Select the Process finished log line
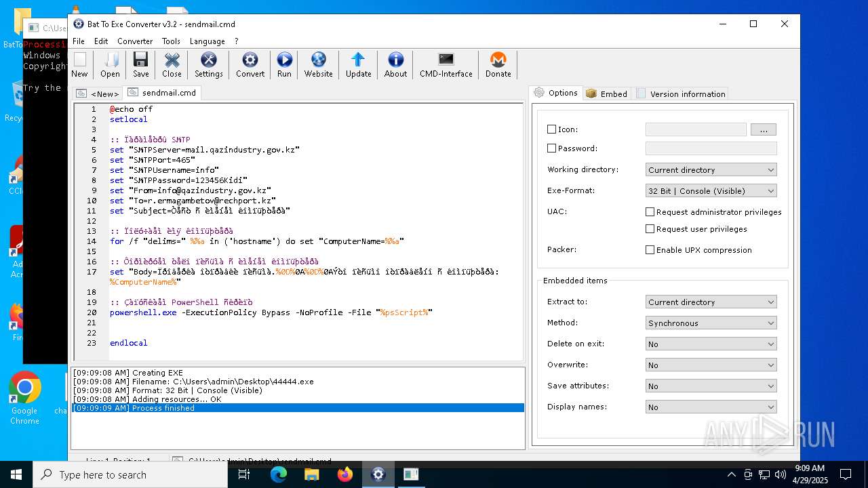The image size is (868, 488). point(298,408)
